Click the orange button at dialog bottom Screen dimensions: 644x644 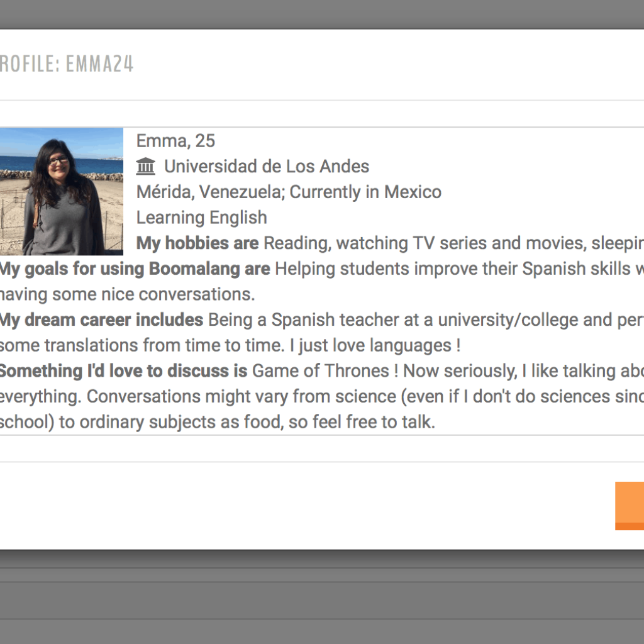[x=630, y=506]
